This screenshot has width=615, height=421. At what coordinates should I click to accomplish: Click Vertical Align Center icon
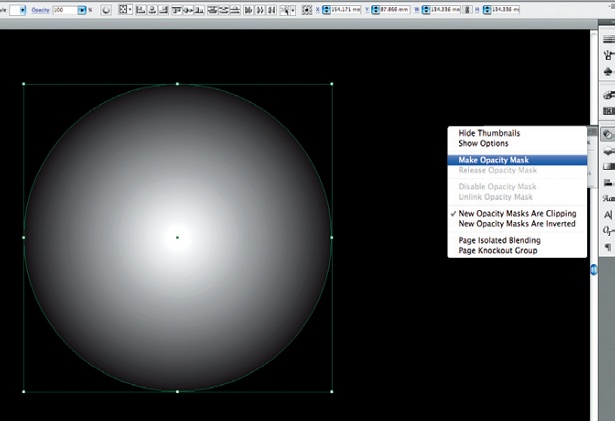click(x=188, y=10)
